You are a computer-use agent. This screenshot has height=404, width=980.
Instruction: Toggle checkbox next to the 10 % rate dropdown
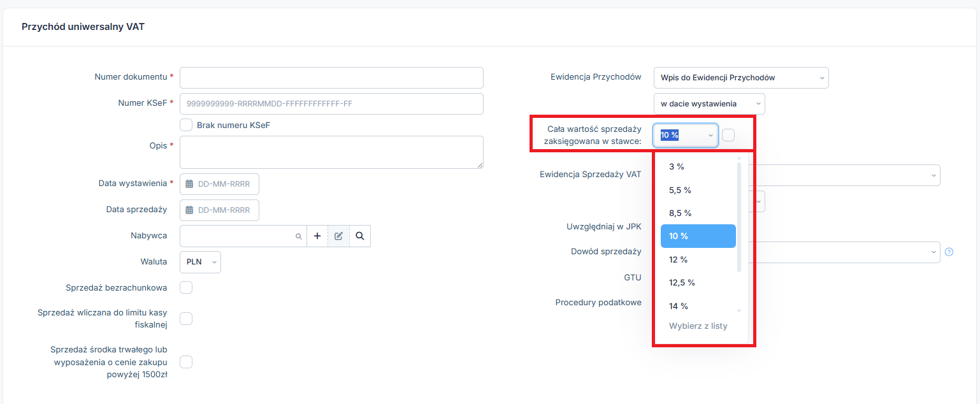tap(728, 135)
